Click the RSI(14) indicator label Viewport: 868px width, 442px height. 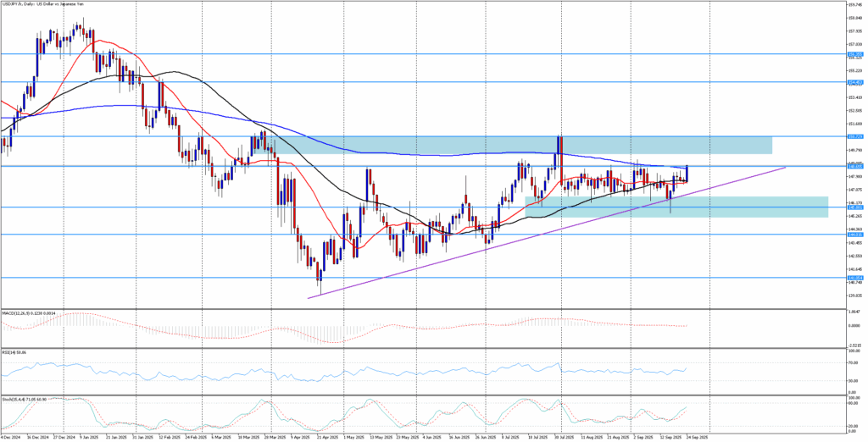click(14, 351)
